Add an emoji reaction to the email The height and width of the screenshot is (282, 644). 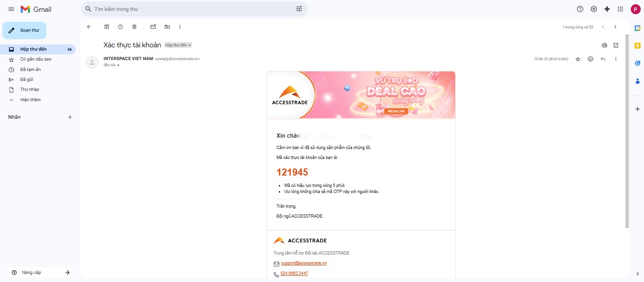point(590,59)
